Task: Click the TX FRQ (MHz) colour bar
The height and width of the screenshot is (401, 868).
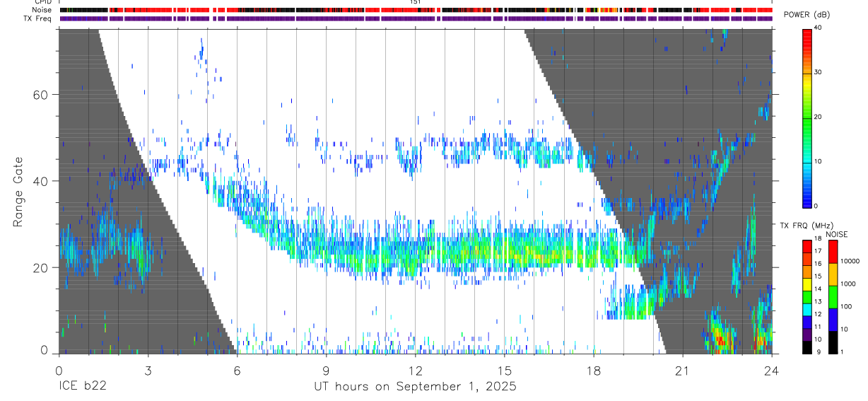Action: pyautogui.click(x=807, y=296)
